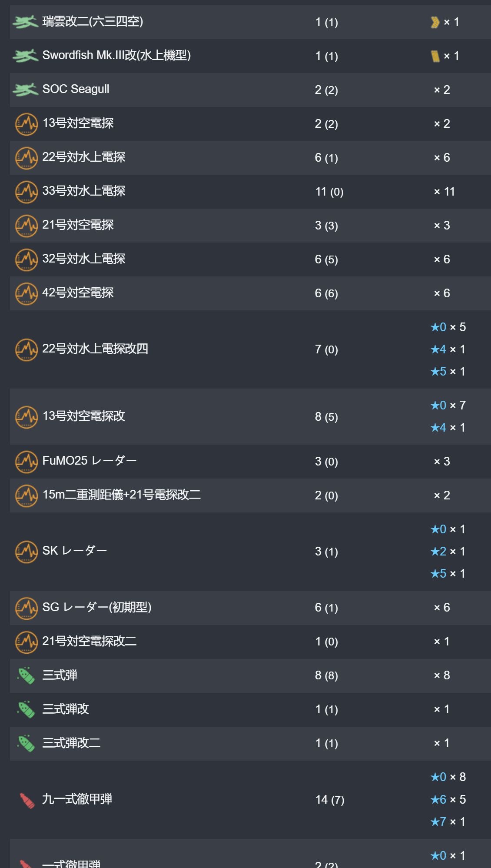Click the radar icon next to SK レーダー
Viewport: 491px width, 868px height.
pyautogui.click(x=27, y=552)
